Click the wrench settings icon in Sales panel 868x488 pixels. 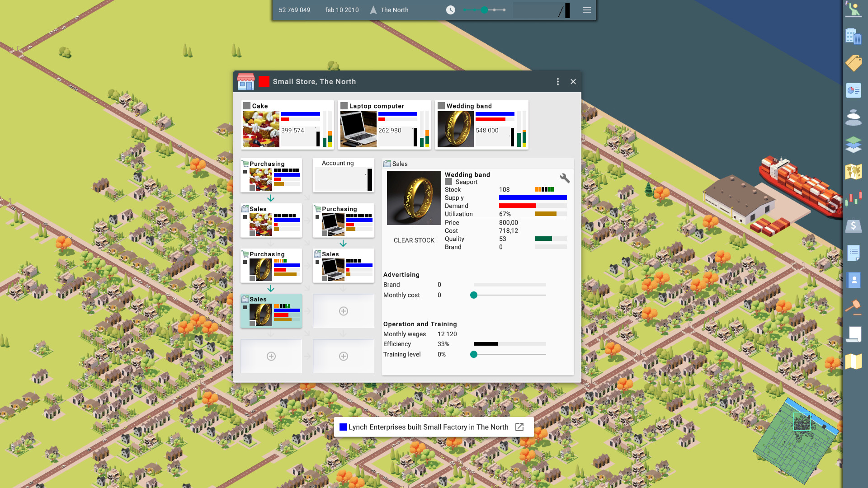[x=565, y=178]
